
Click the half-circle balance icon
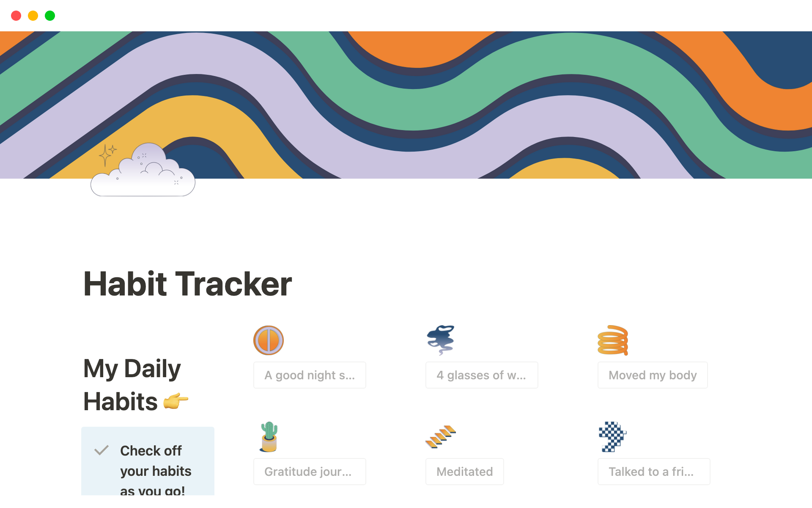269,340
